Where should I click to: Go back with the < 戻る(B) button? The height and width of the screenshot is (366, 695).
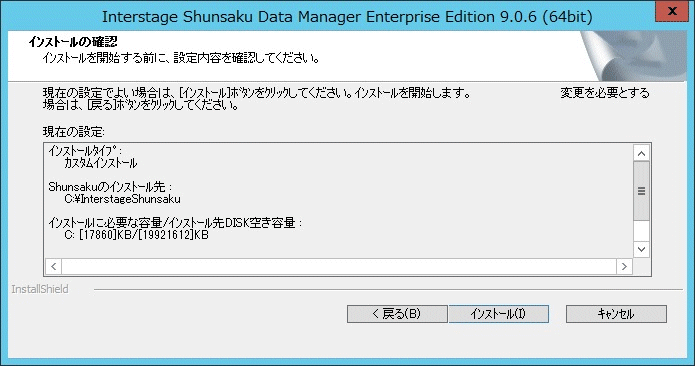(397, 314)
